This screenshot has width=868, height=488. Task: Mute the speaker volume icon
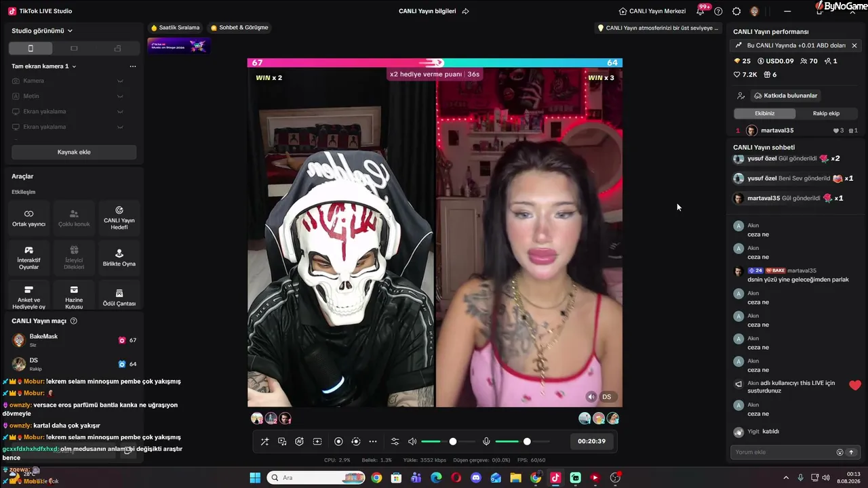pos(412,441)
